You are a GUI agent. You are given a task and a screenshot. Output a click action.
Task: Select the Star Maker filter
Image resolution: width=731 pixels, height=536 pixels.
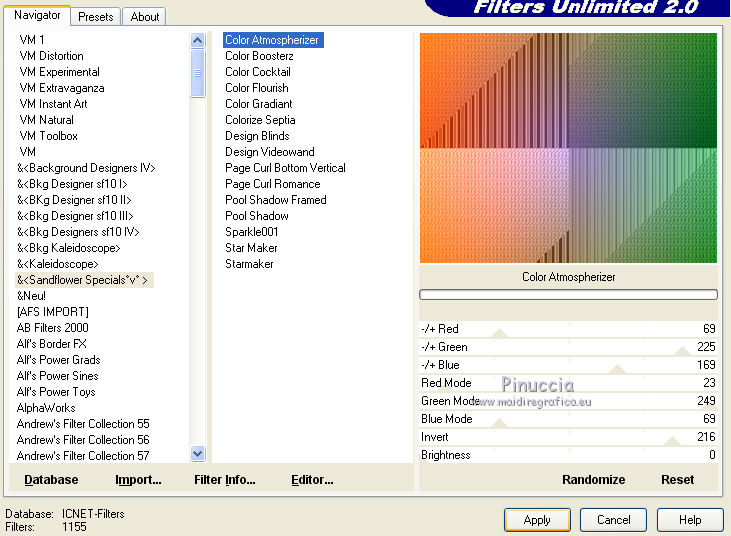tap(251, 247)
